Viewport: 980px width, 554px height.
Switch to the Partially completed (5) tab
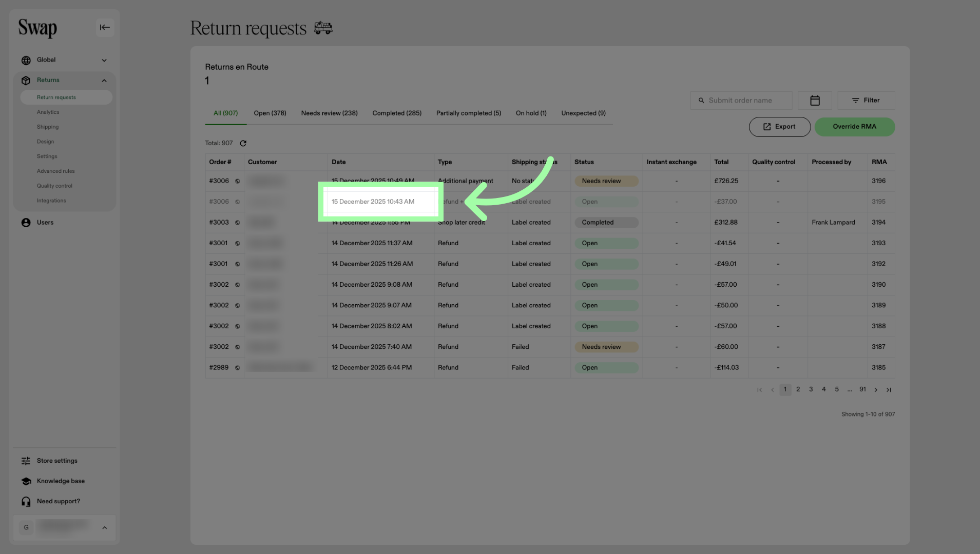click(x=469, y=113)
